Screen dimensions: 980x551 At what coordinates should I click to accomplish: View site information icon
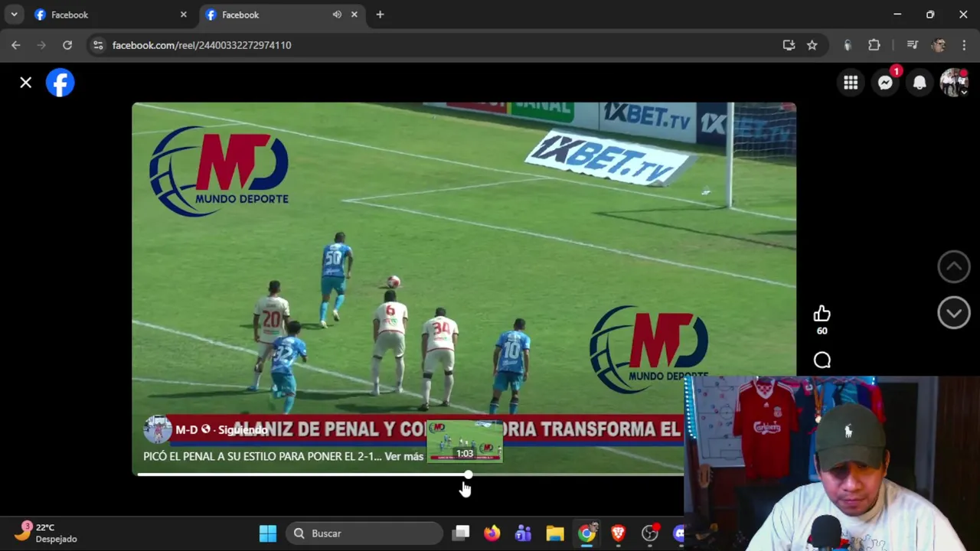click(97, 45)
